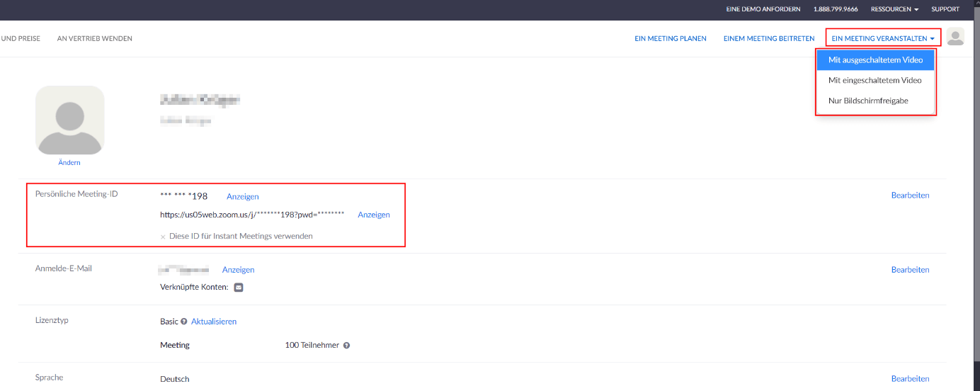Click the 'Lizenztyp' label

tap(52, 320)
